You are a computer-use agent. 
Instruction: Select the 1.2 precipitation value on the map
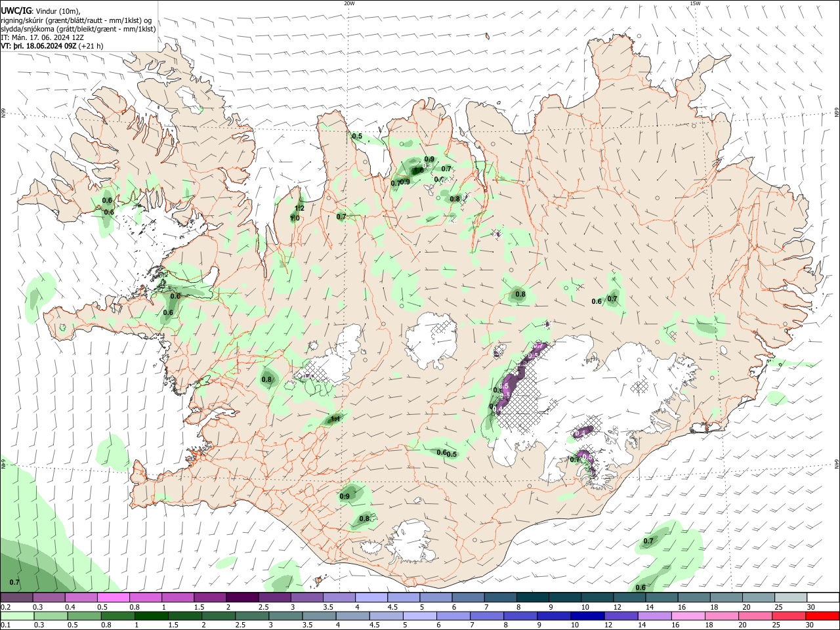pyautogui.click(x=299, y=208)
